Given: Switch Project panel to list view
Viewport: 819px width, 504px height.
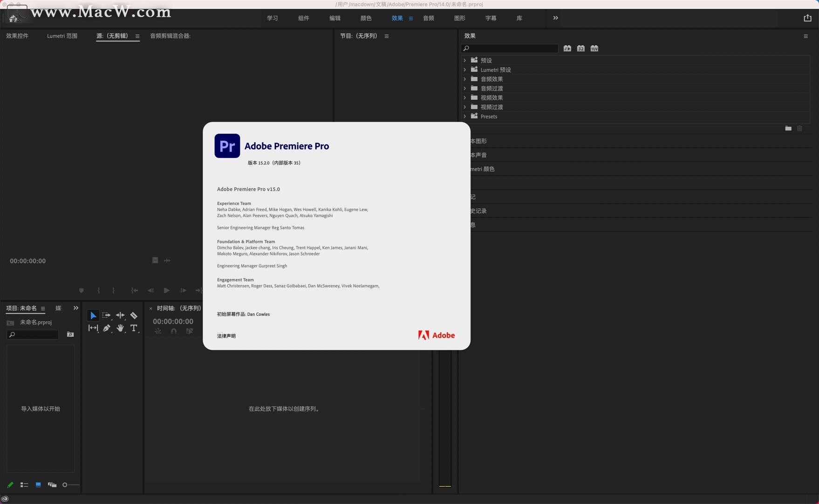Looking at the screenshot, I should click(x=24, y=485).
